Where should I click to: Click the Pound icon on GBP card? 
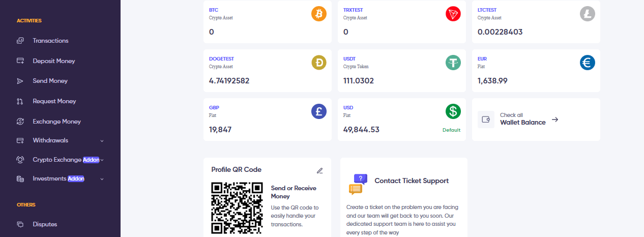pyautogui.click(x=318, y=112)
